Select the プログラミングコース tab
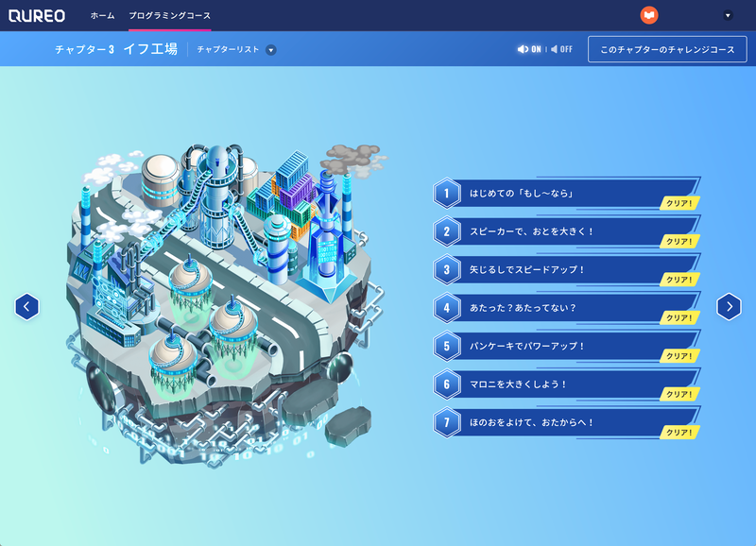The image size is (756, 546). pos(170,14)
